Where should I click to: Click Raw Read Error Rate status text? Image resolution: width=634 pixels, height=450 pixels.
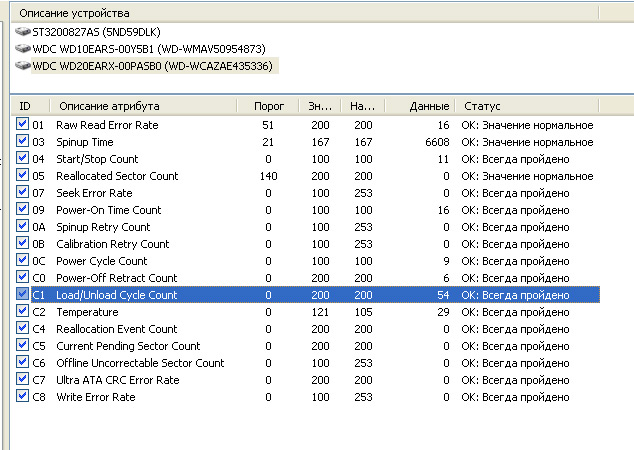pos(527,125)
